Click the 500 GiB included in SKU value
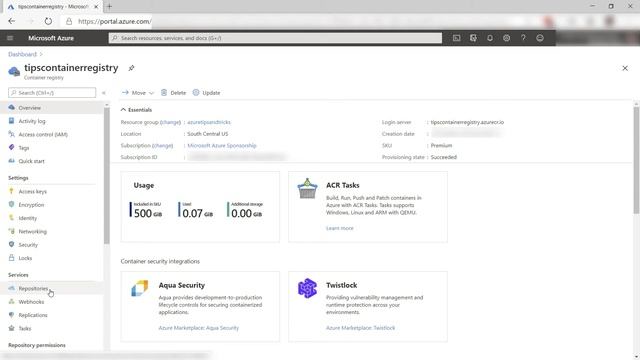 point(148,213)
